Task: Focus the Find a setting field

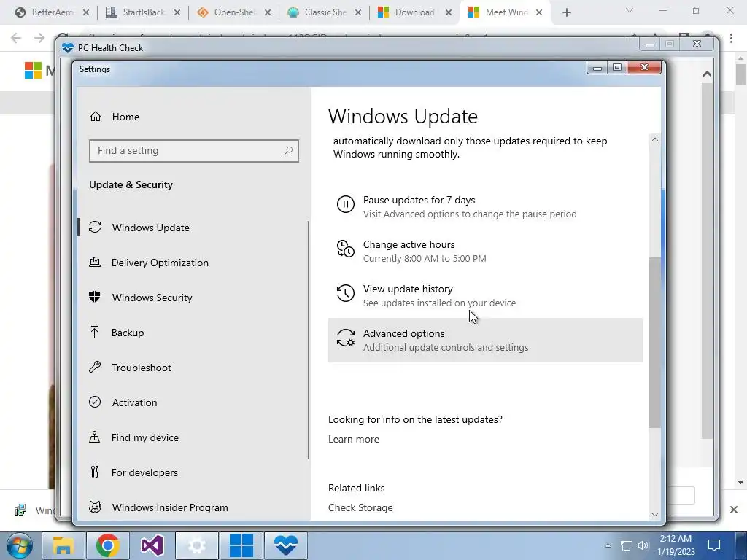Action: pos(194,150)
